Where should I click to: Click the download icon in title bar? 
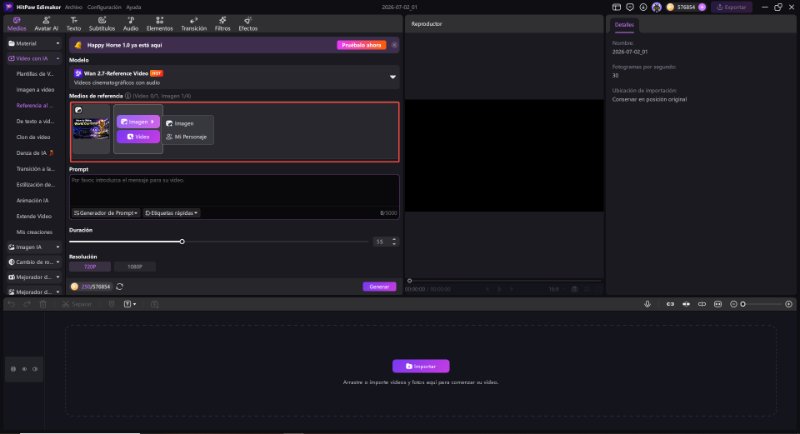tap(643, 7)
